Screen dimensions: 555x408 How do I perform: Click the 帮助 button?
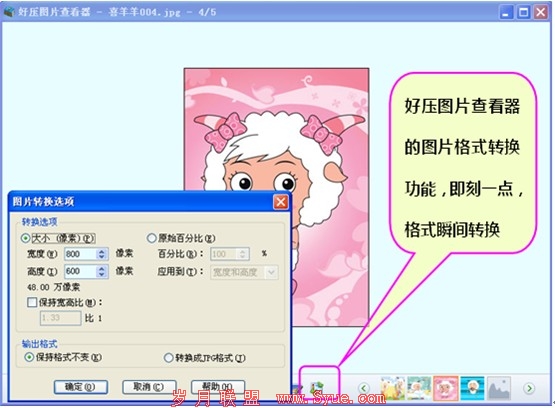coord(218,387)
